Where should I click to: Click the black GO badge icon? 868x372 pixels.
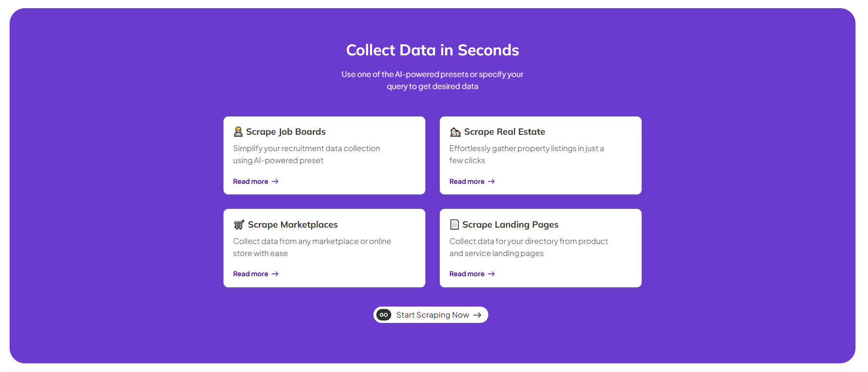384,315
